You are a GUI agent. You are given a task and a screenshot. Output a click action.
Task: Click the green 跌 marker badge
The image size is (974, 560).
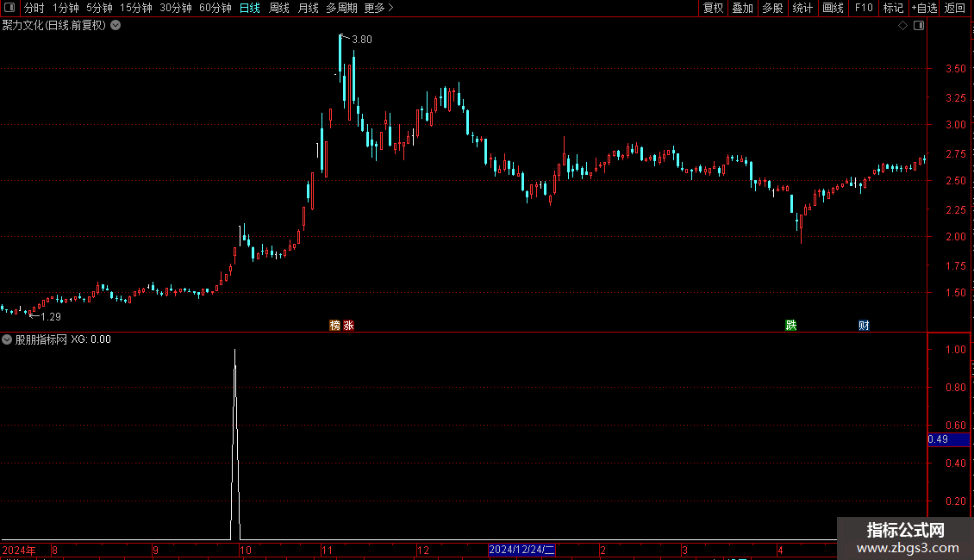click(x=790, y=326)
